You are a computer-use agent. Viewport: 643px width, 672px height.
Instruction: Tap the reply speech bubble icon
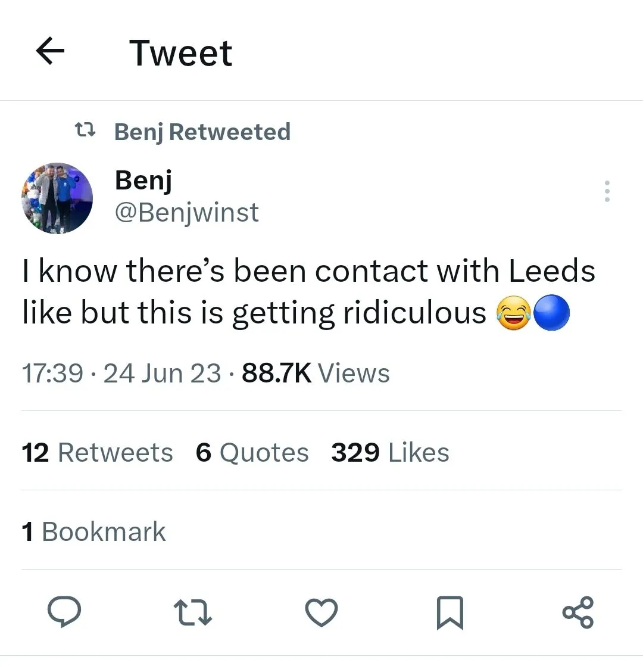(64, 612)
